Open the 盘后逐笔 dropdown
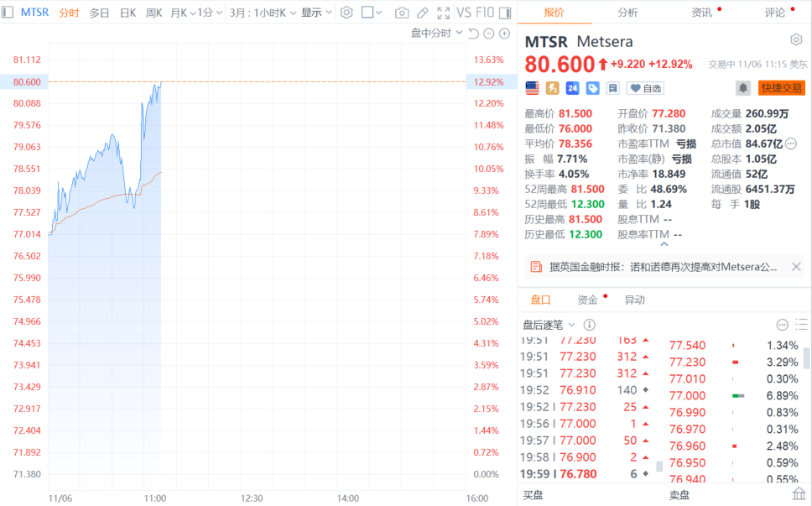This screenshot has height=506, width=812. click(x=549, y=325)
